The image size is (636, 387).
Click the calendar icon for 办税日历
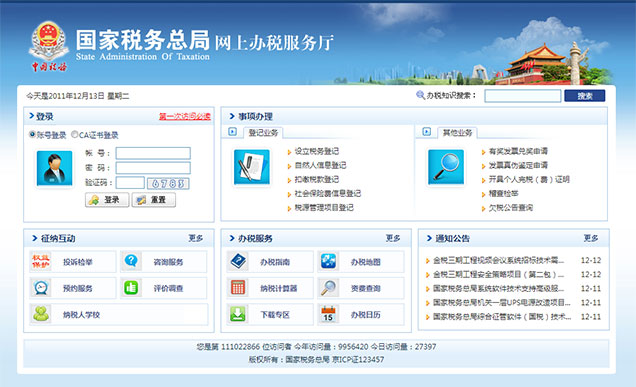click(x=328, y=314)
